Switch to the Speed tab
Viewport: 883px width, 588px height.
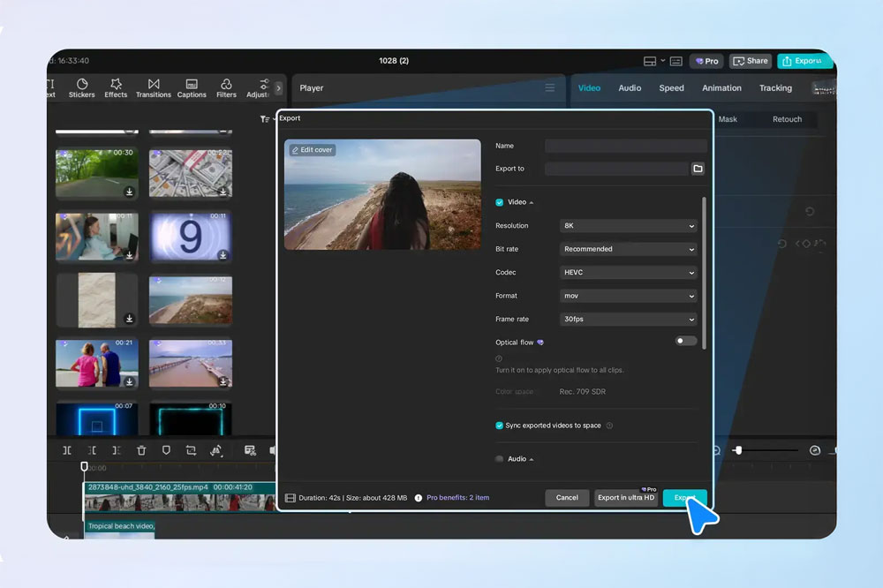[x=671, y=88]
